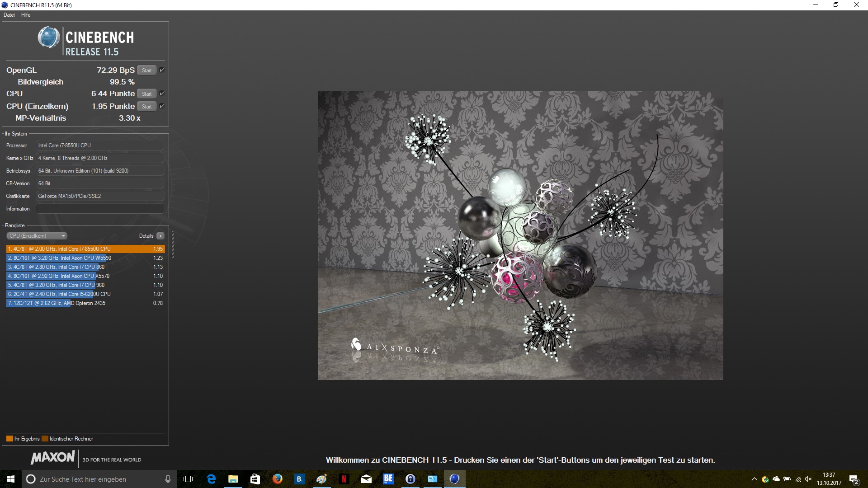Select ranking entry Intel Core i7-8550U CPU
This screenshot has width=868, height=488.
[85, 249]
